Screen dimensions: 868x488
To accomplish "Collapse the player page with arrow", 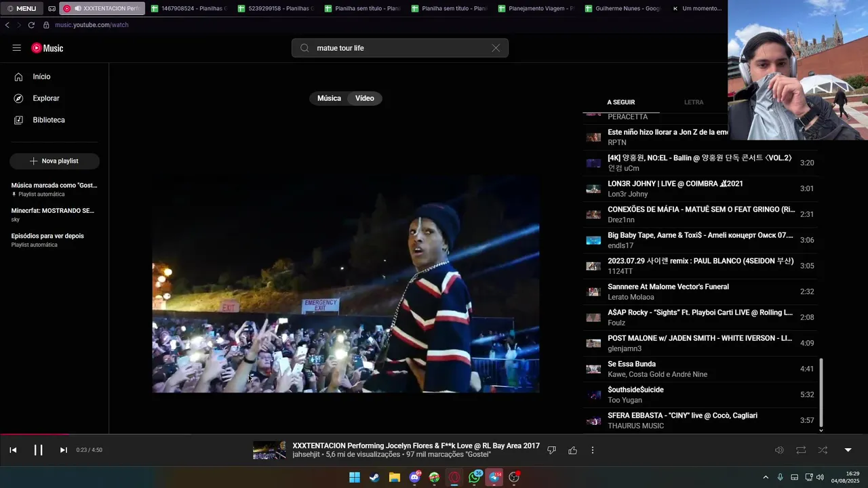I will 848,450.
